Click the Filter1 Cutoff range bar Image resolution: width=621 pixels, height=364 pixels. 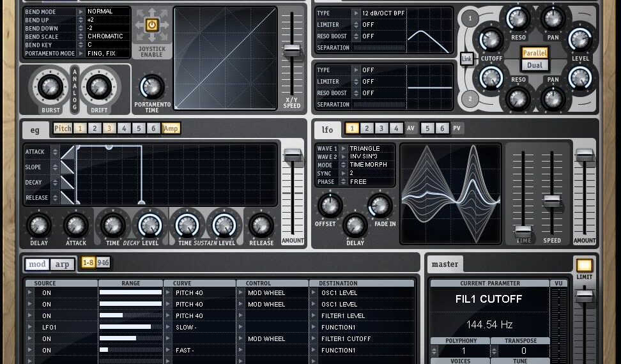[130, 338]
